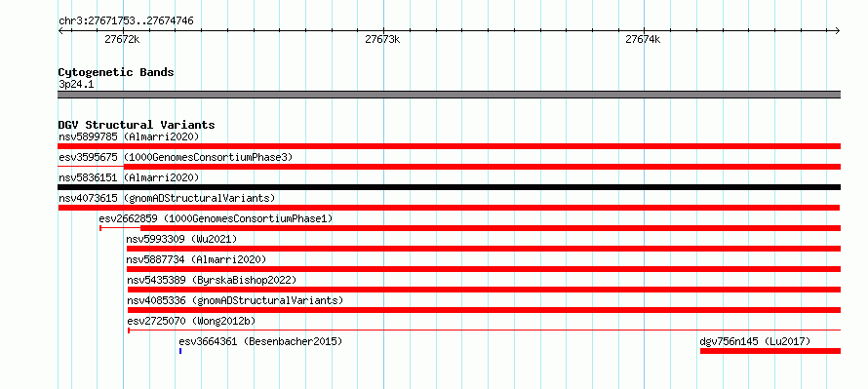This screenshot has height=389, width=868.
Task: Click the right arrowhead of the ruler
Action: [838, 30]
